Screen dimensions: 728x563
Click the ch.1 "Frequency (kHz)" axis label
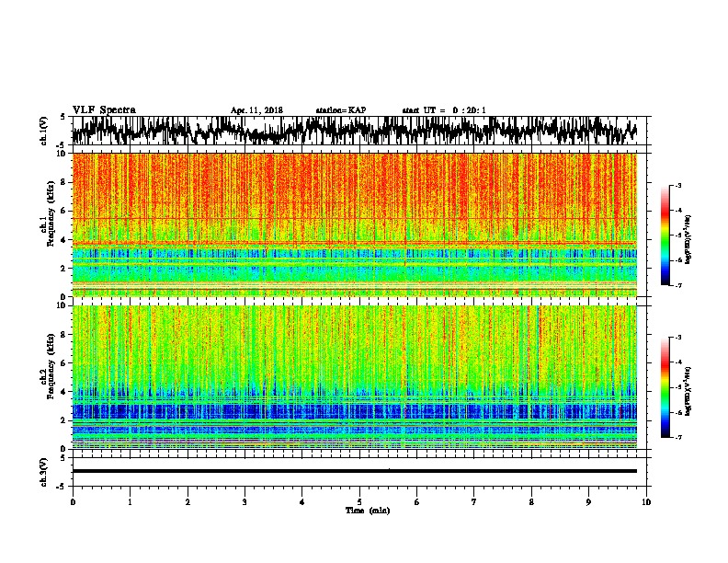pyautogui.click(x=51, y=214)
